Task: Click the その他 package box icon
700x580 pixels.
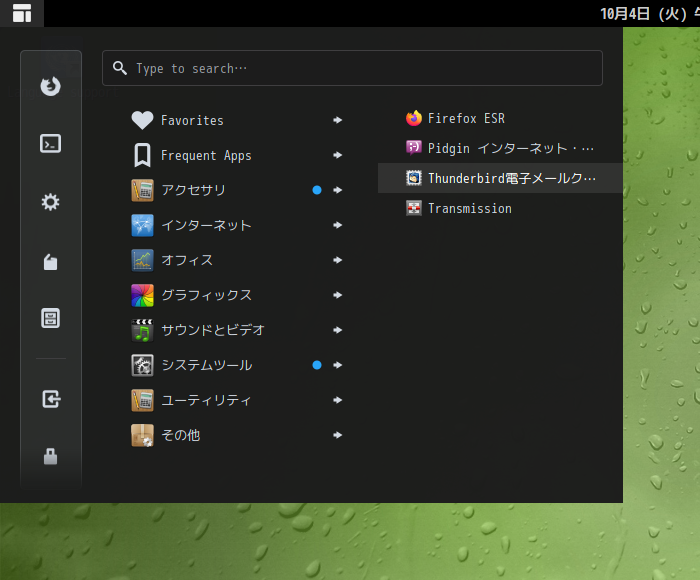Action: point(142,435)
